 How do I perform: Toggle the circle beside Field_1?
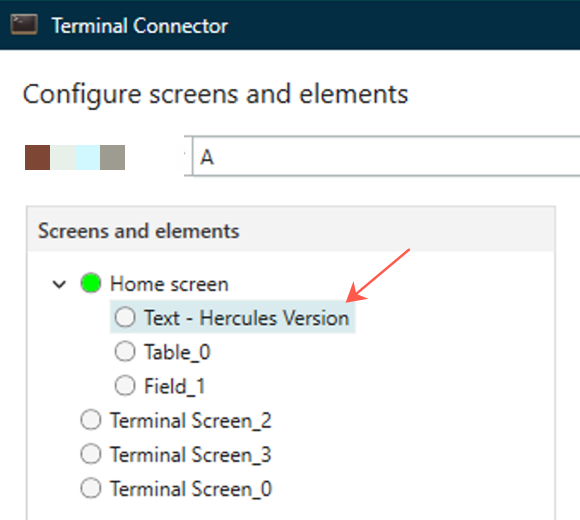point(125,385)
